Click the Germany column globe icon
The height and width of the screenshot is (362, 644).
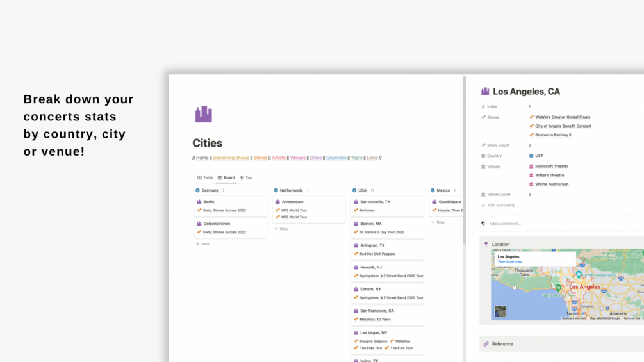click(x=197, y=190)
